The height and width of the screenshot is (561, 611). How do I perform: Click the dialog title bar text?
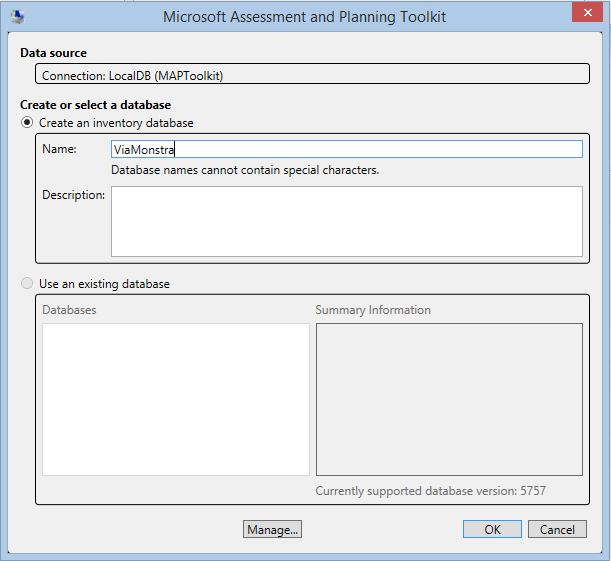click(305, 17)
